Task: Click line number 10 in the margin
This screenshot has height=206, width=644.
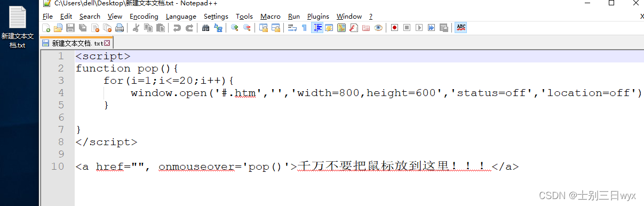Action: [58, 167]
